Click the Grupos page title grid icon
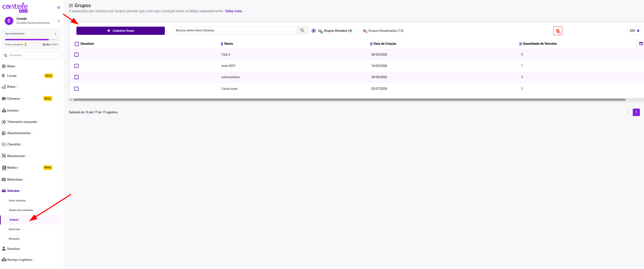Viewport: 644px width, 269px height. tap(71, 5)
